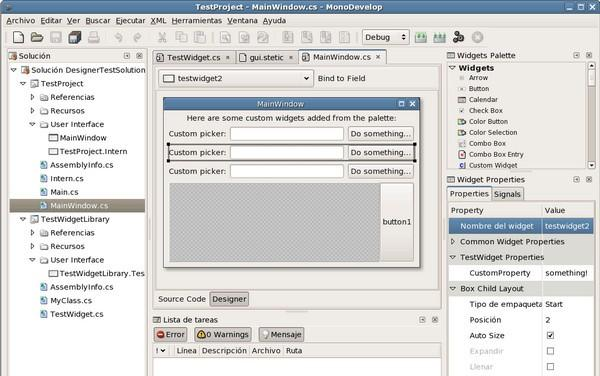
Task: Click the Run gears icon in toolbar
Action: [458, 37]
